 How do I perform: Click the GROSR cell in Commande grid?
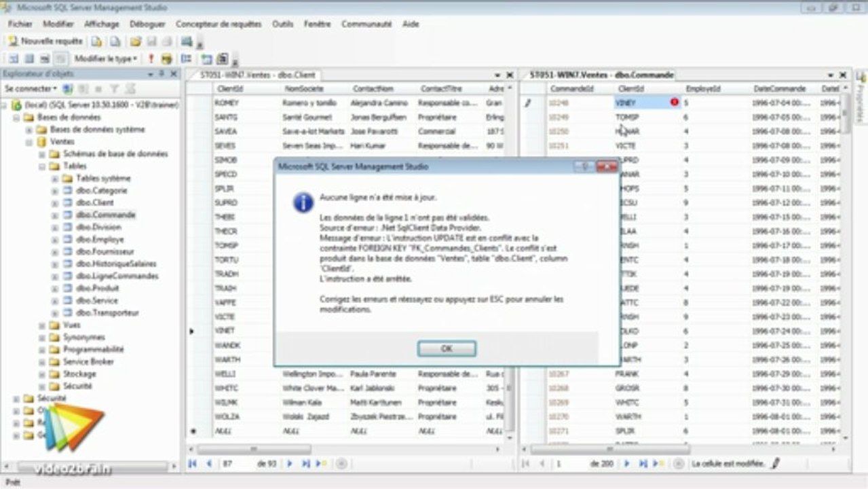[647, 388]
